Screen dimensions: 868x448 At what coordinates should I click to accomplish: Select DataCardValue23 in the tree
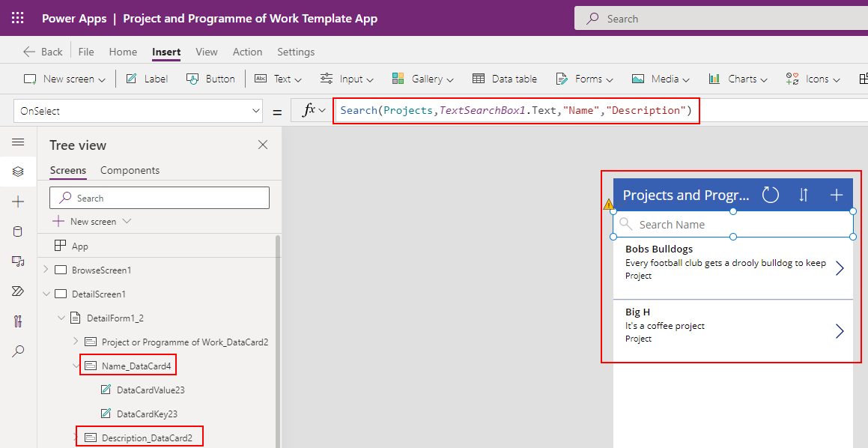pos(151,390)
